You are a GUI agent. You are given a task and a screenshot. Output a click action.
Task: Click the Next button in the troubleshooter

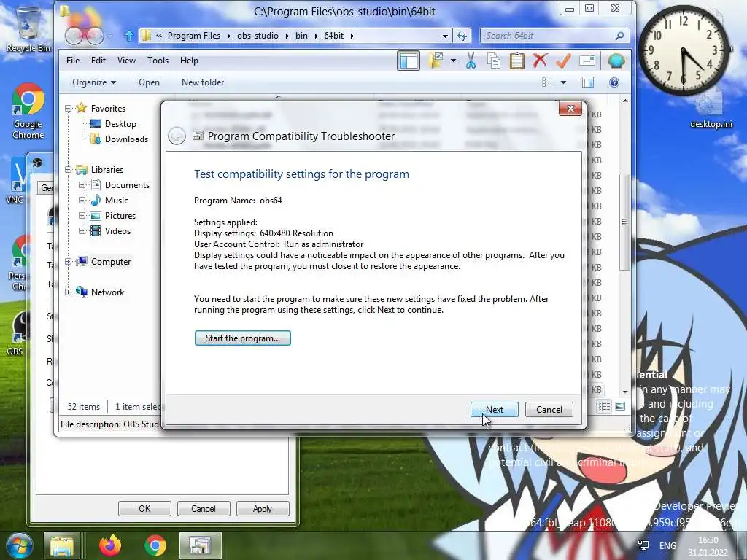click(494, 410)
